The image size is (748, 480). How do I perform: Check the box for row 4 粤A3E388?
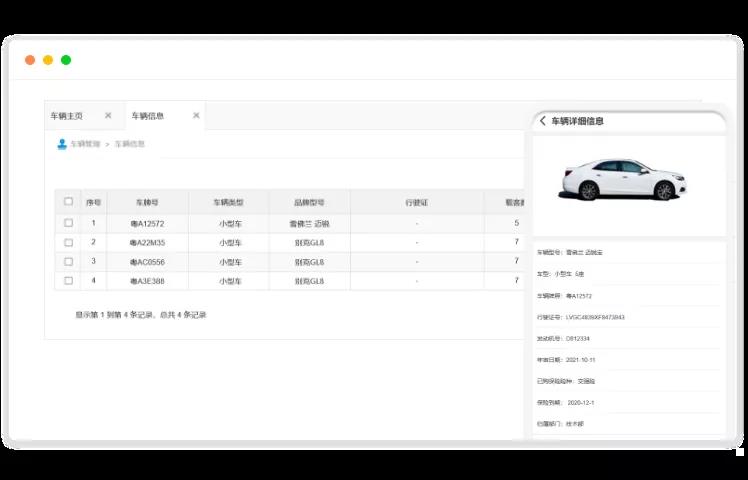coord(68,281)
